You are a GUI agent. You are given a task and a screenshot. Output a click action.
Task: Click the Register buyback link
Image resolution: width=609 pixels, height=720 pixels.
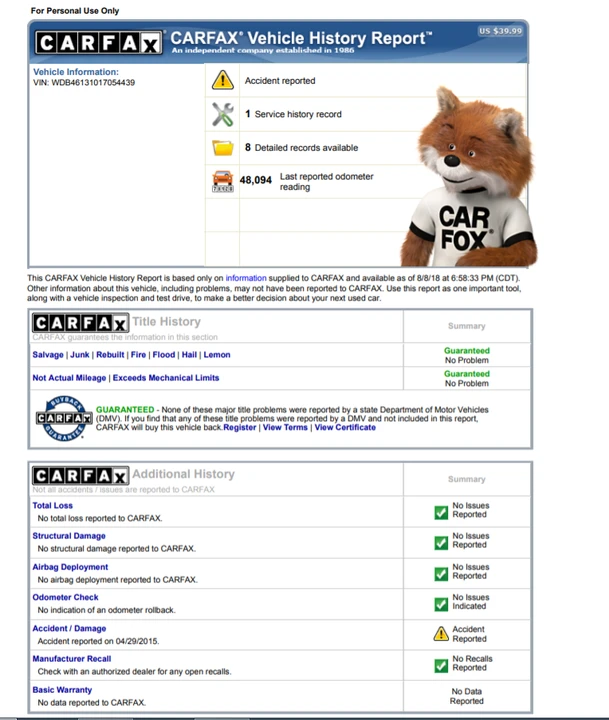point(239,427)
